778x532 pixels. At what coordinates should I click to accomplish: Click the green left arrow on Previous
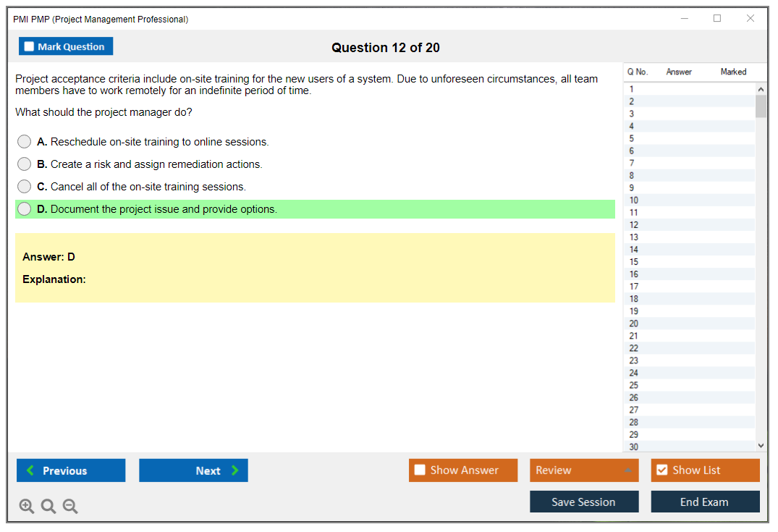(x=30, y=470)
